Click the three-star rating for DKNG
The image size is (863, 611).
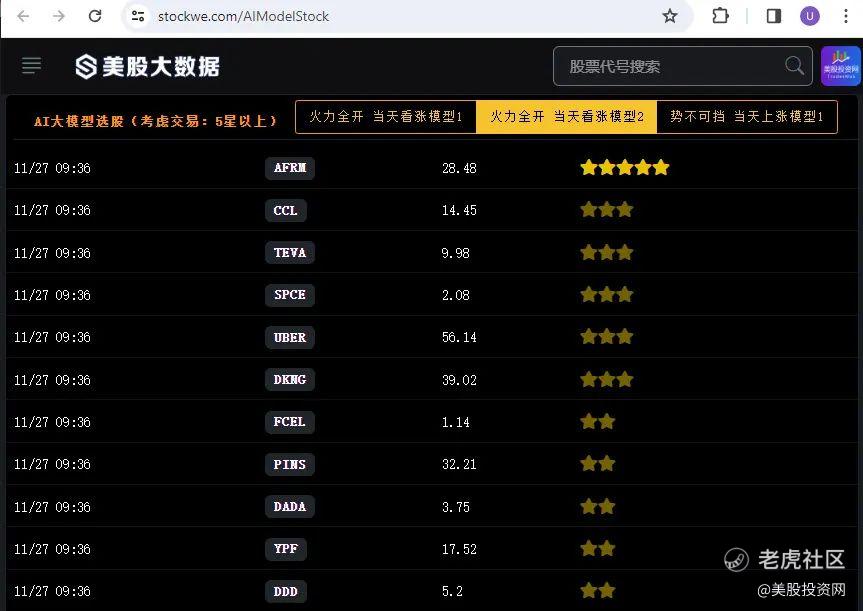[x=607, y=379]
